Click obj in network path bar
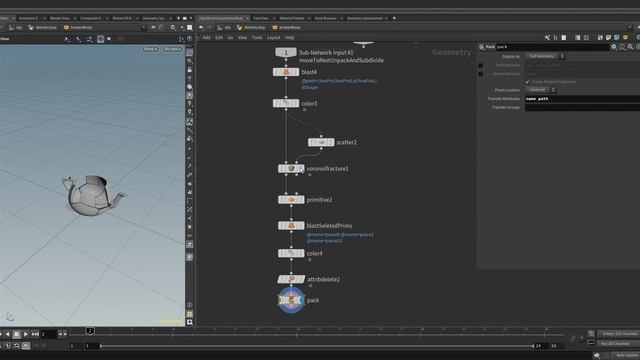 point(227,28)
